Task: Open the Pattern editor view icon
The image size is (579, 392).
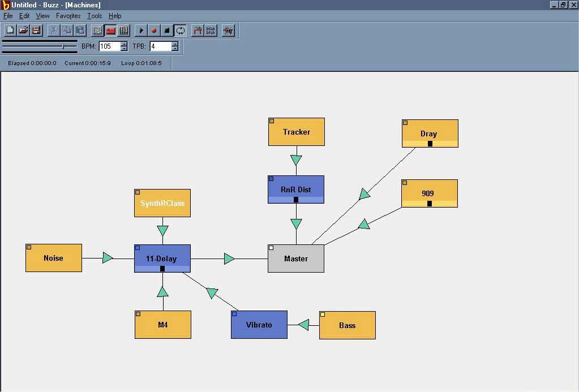Action: point(97,30)
